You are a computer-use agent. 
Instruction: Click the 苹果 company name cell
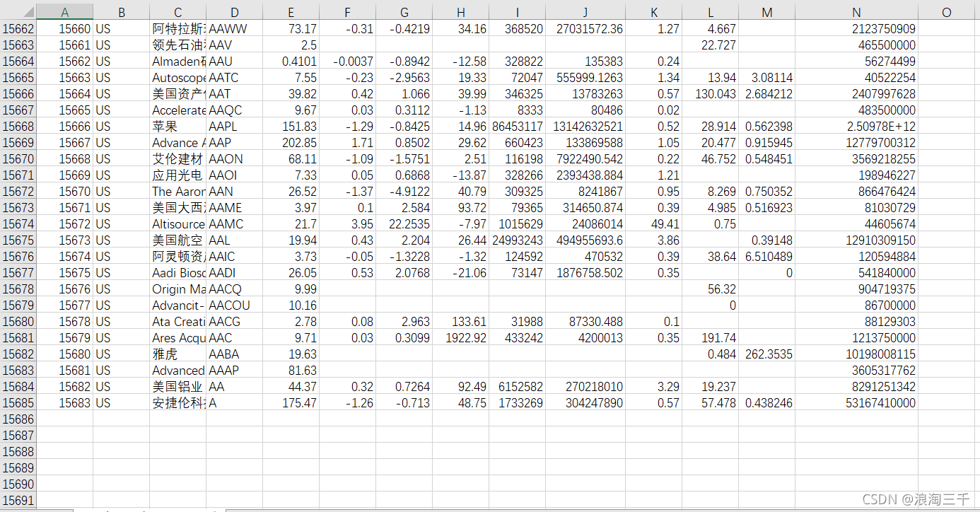coord(178,127)
